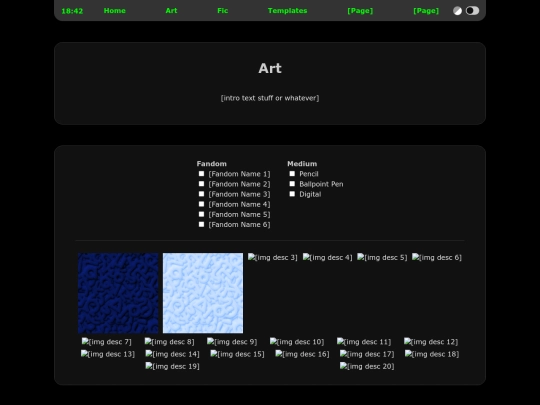Select the [img desc 10] image placeholder
The image size is (540, 405).
tap(297, 342)
